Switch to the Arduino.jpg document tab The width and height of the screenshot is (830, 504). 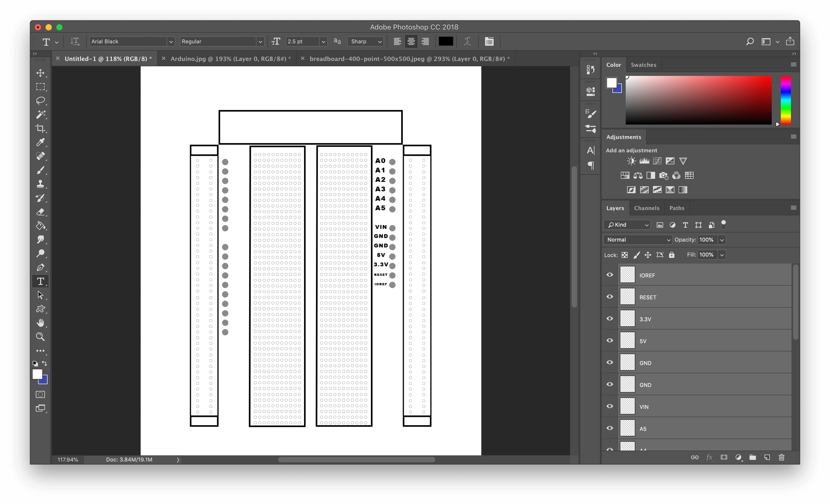[231, 59]
